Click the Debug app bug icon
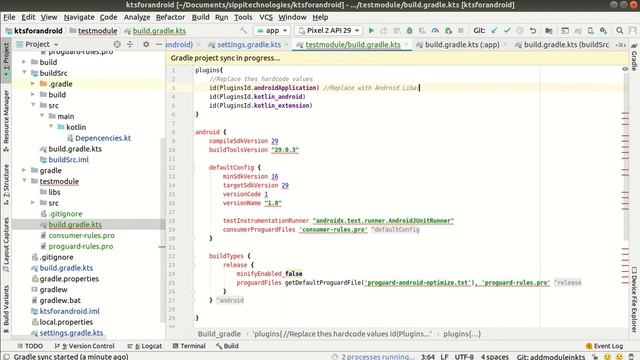 [409, 31]
